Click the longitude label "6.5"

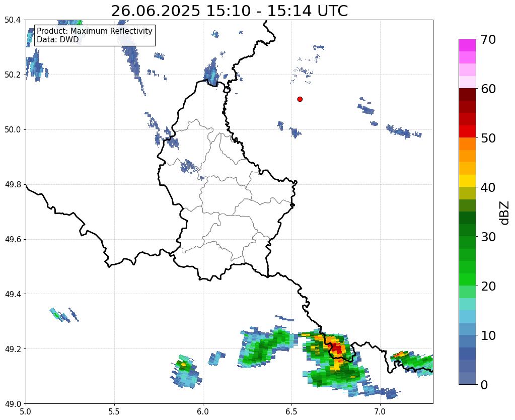click(x=291, y=411)
